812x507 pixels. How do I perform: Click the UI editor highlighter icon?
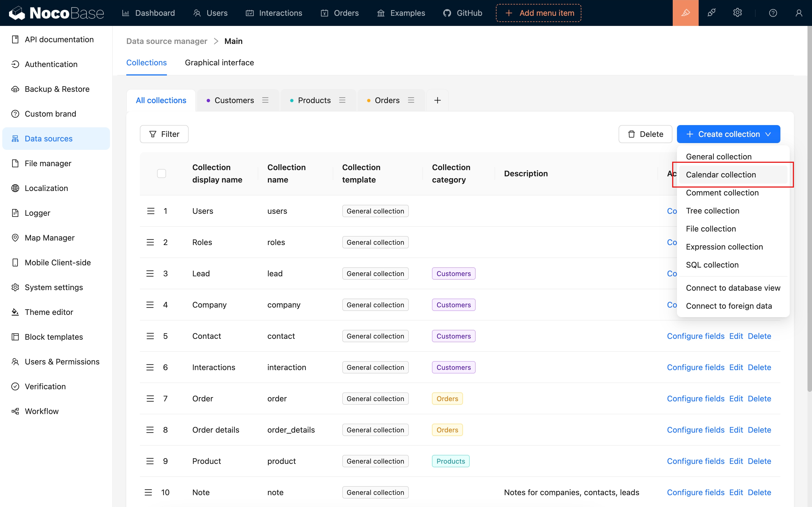pos(685,13)
